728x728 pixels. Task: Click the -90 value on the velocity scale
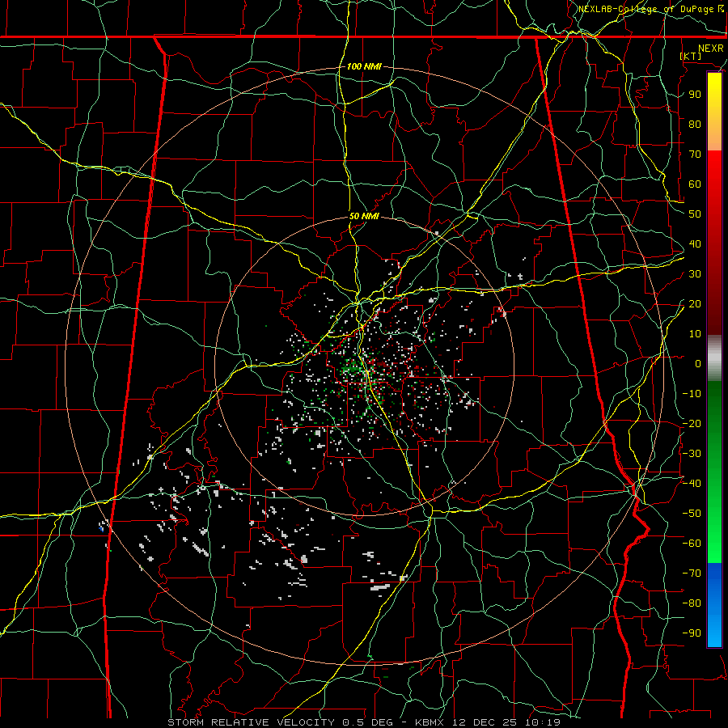click(692, 633)
